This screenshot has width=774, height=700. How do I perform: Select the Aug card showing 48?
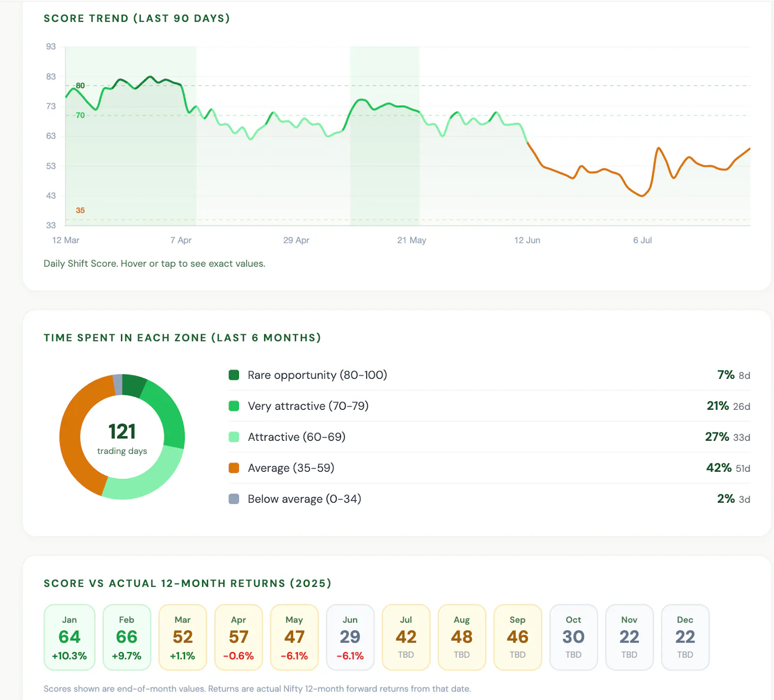462,637
